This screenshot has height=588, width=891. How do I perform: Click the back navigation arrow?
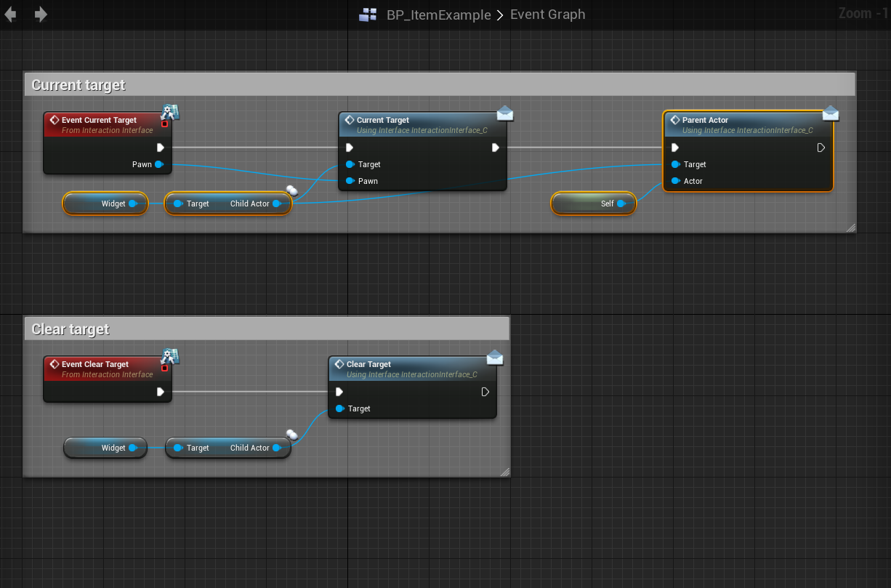[x=10, y=15]
